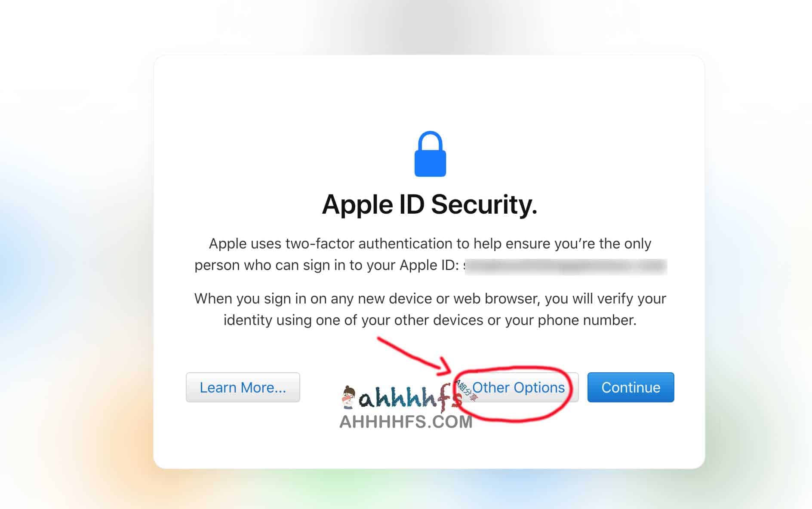The height and width of the screenshot is (509, 812).
Task: Click the 'When you sign in' paragraph
Action: [x=430, y=310]
